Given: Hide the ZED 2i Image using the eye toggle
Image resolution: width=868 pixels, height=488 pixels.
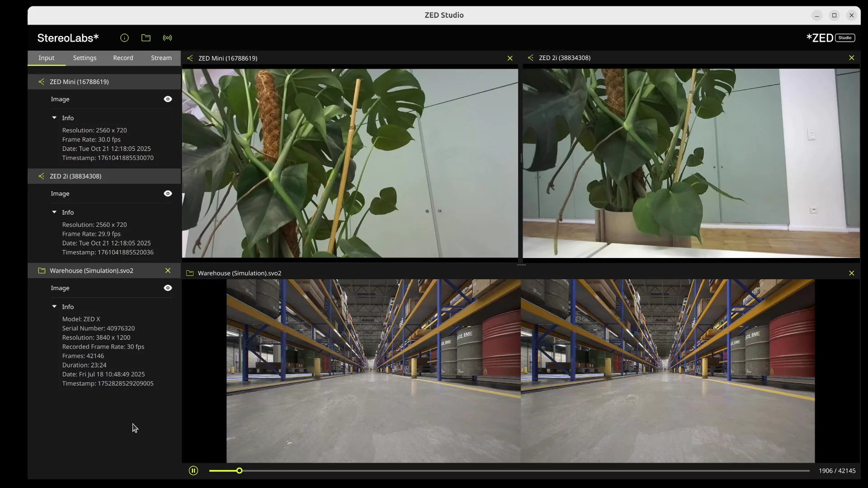Looking at the screenshot, I should click(x=168, y=193).
